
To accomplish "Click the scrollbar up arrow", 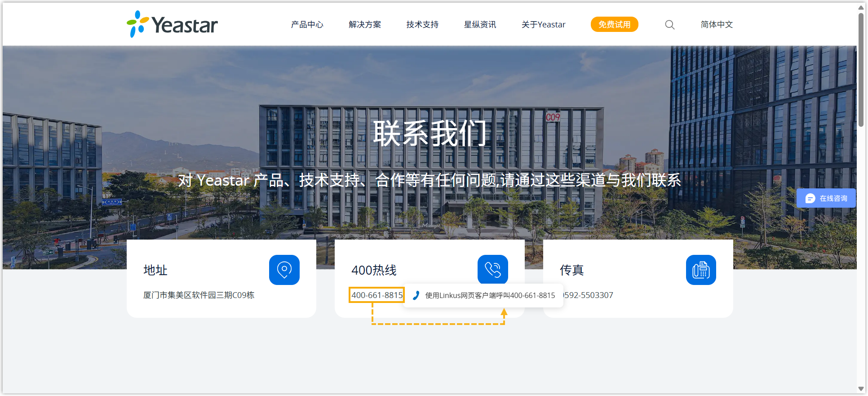I will (861, 7).
